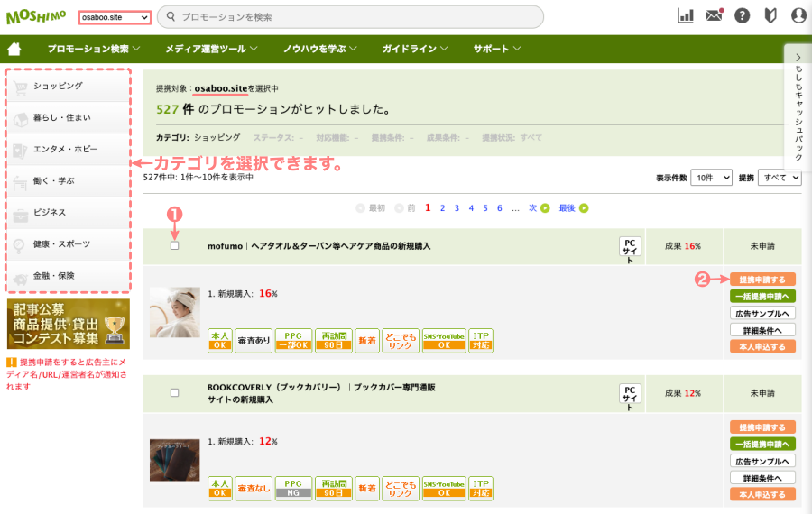812x514 pixels.
Task: Focus the プロモーションを検索 search field
Action: [x=351, y=17]
